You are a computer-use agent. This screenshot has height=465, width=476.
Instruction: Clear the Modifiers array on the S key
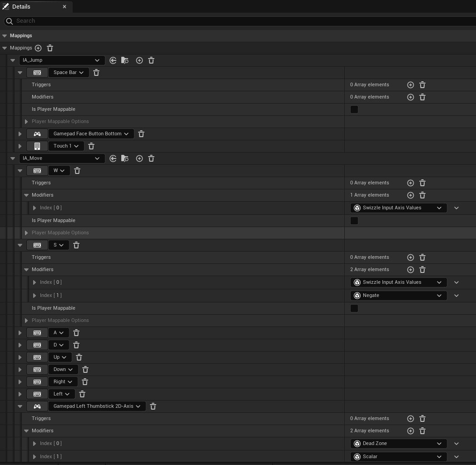(x=422, y=269)
